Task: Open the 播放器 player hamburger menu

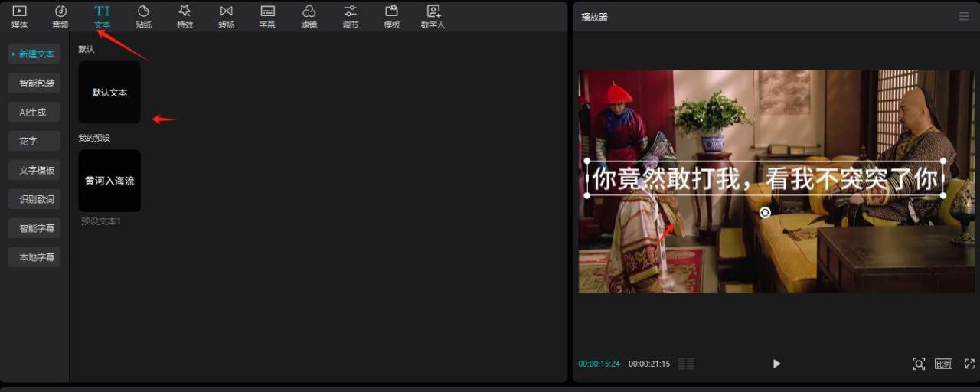Action: click(963, 17)
